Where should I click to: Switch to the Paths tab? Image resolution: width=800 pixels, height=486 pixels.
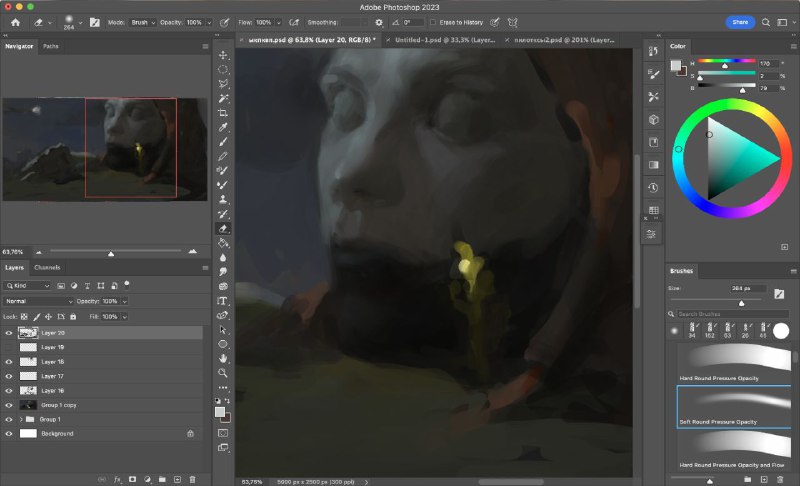51,46
